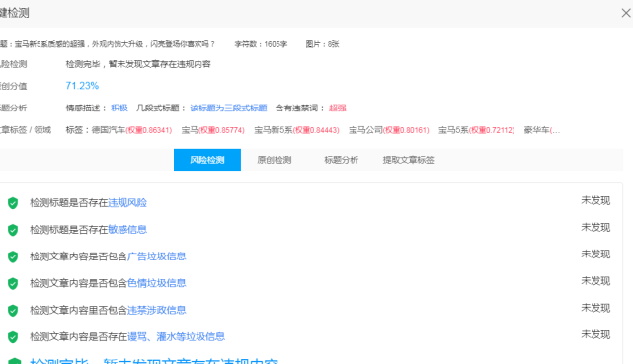Click the 未发现 result for 广告垃圾信息
The height and width of the screenshot is (364, 633).
click(x=595, y=254)
